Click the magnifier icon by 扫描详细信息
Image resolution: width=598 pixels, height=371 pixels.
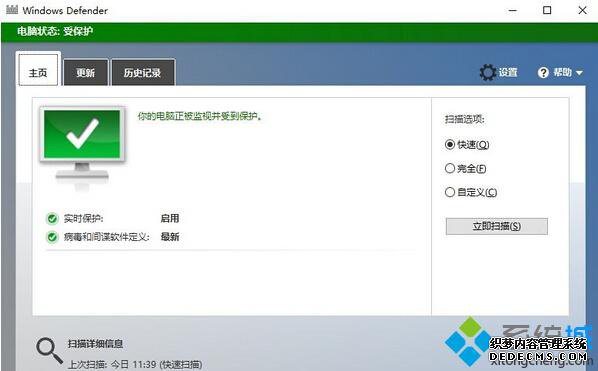[49, 350]
